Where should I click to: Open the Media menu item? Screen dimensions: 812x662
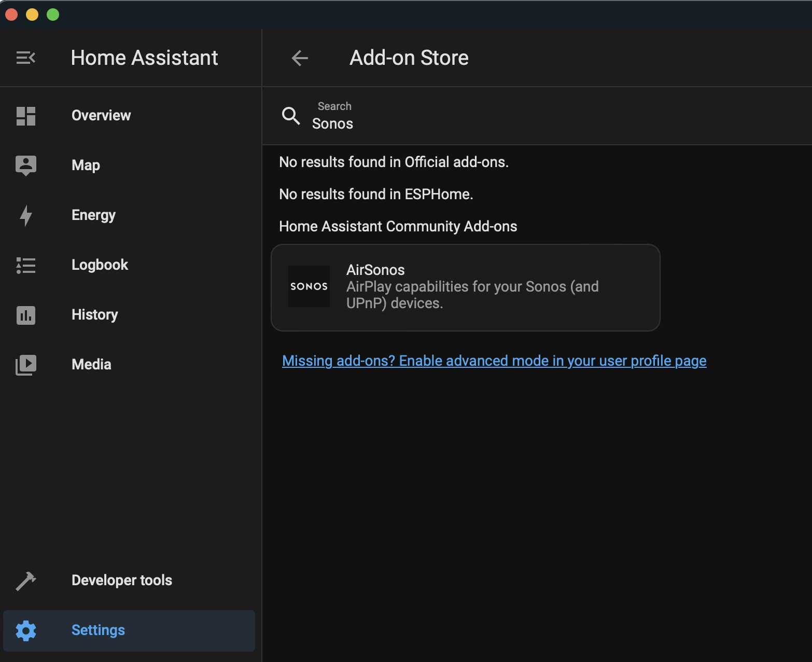(129, 365)
